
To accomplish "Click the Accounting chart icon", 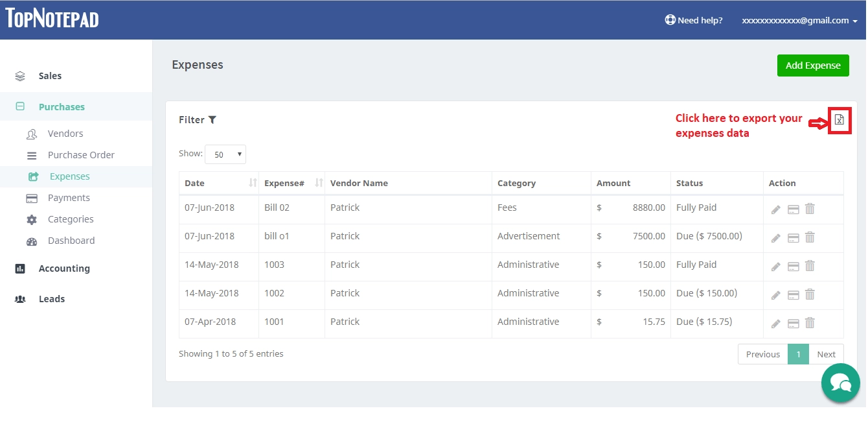I will click(20, 268).
